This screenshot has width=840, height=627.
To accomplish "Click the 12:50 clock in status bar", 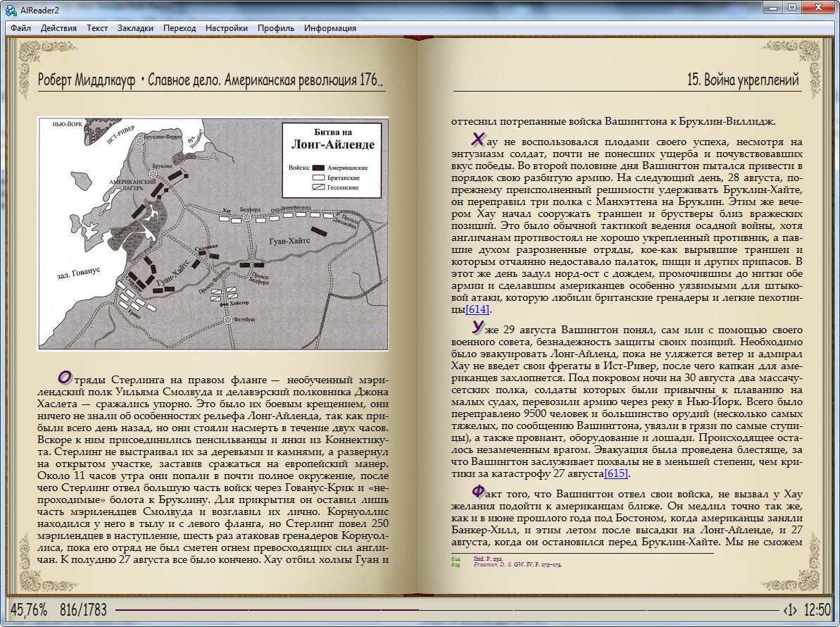I will click(817, 609).
